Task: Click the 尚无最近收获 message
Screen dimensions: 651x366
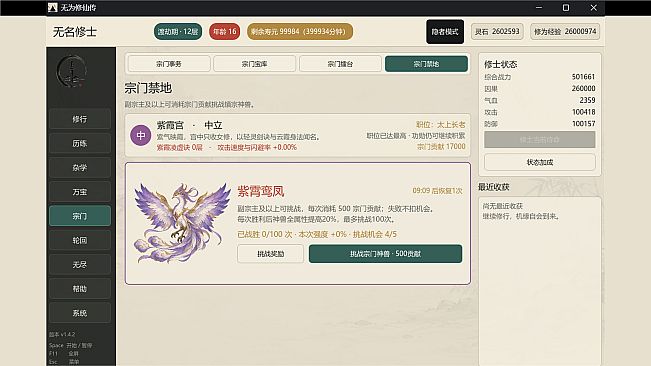Action: coord(503,206)
